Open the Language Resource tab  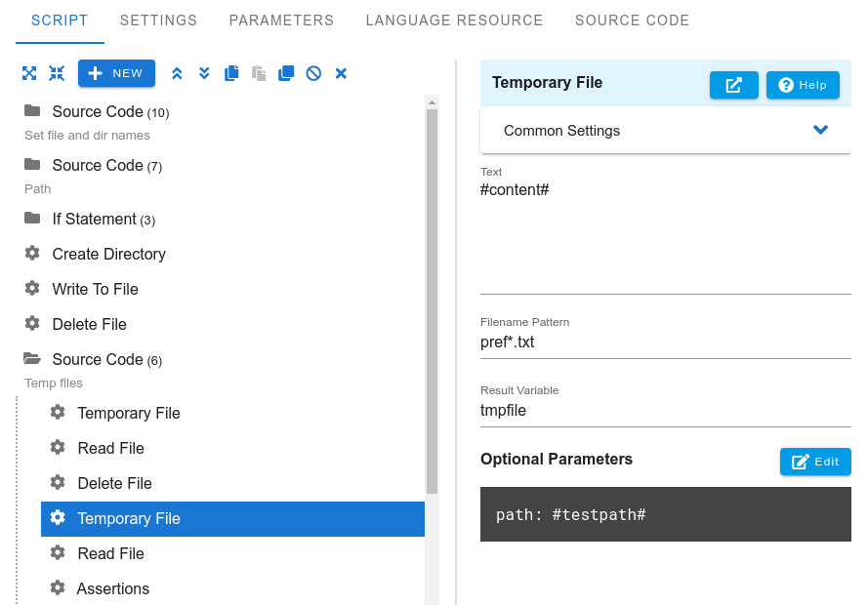click(454, 20)
